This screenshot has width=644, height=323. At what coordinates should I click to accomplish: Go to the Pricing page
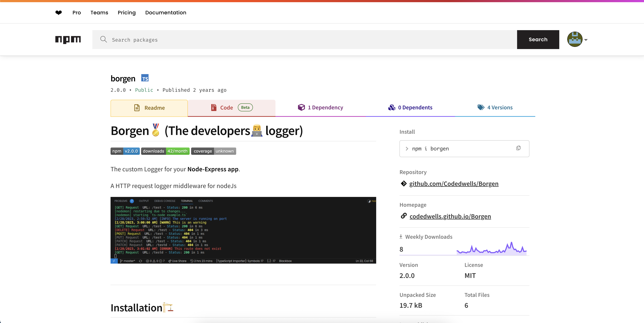coord(127,13)
